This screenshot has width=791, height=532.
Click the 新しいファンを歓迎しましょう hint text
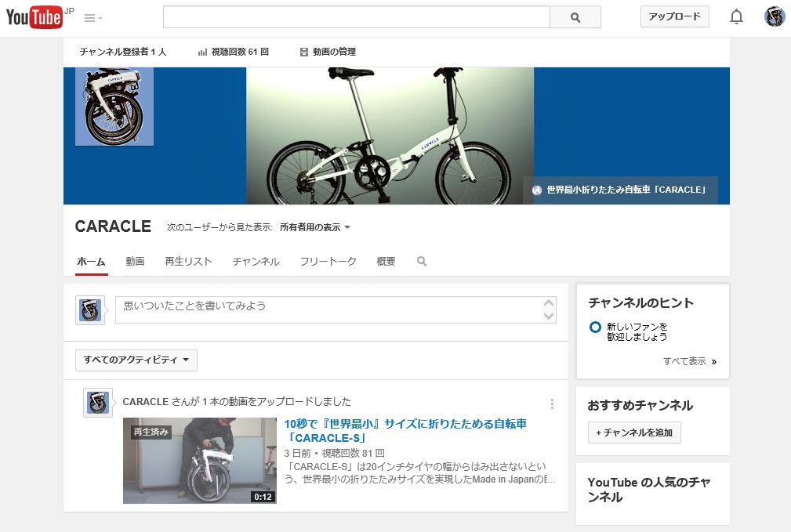click(637, 331)
